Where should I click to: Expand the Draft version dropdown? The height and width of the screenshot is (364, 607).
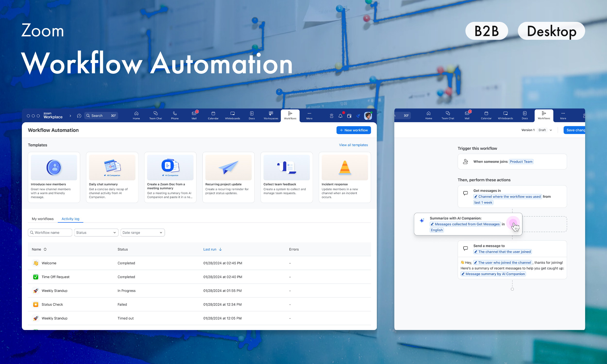(x=545, y=130)
